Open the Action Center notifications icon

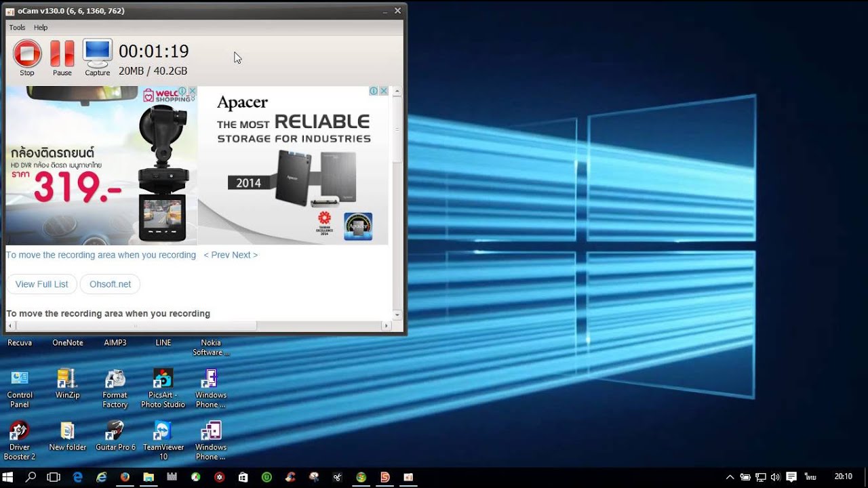791,477
